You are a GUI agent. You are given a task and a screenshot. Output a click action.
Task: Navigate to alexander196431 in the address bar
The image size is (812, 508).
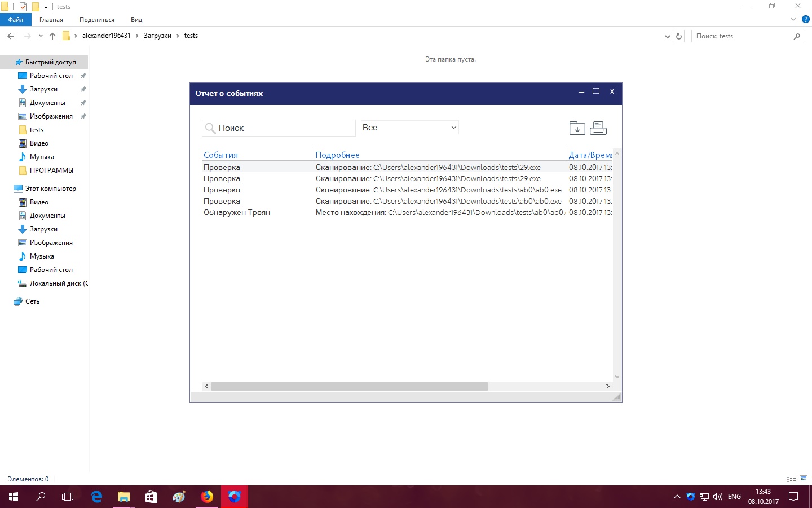pyautogui.click(x=107, y=36)
